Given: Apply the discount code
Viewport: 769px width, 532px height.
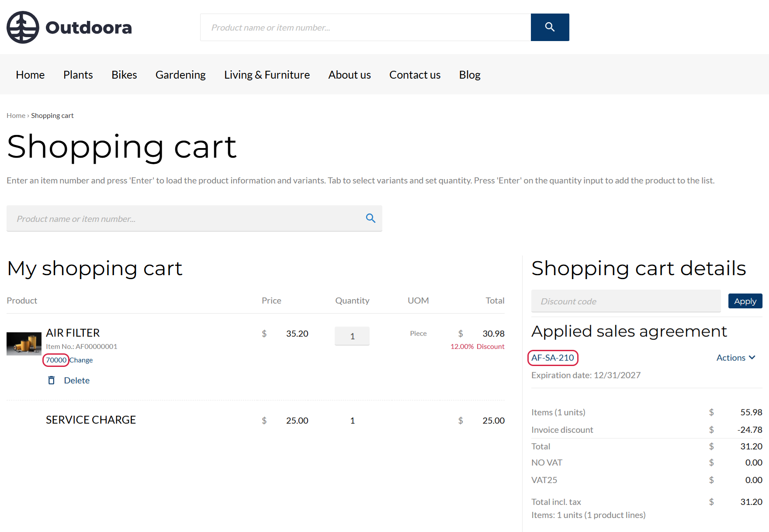Looking at the screenshot, I should click(x=745, y=301).
